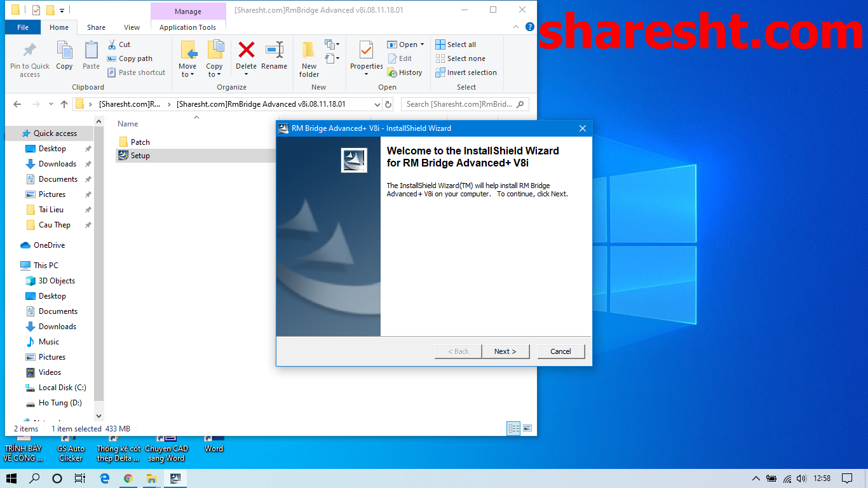Open Cau Thep folder in sidebar

point(55,225)
